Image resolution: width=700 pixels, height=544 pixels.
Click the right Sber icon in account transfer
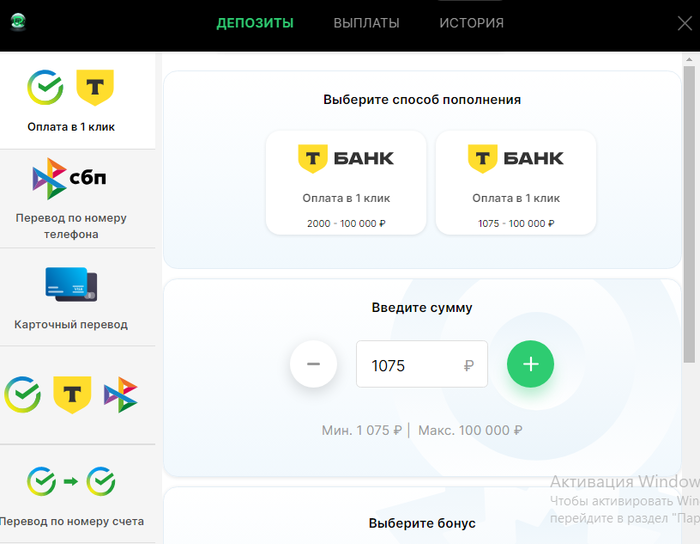[x=101, y=482]
